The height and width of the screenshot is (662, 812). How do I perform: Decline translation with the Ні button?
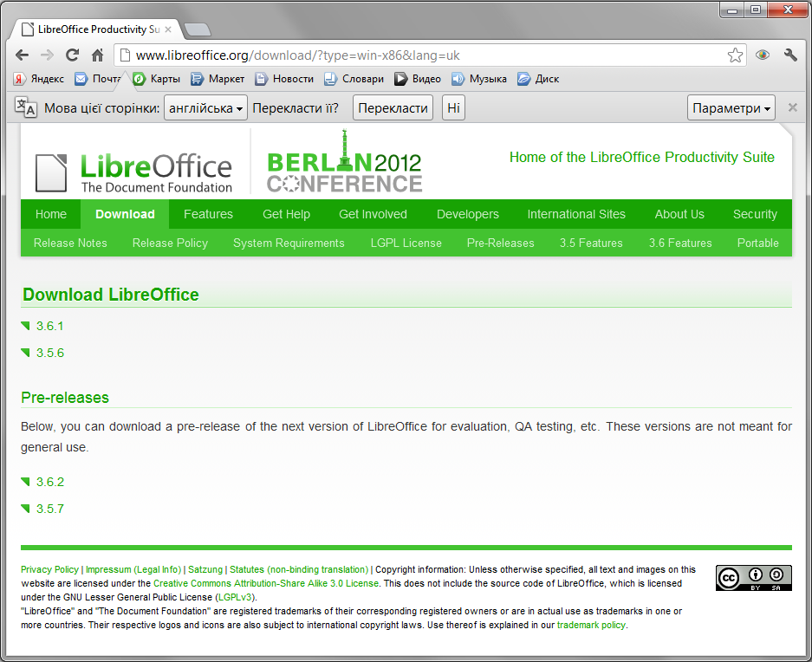coord(453,107)
